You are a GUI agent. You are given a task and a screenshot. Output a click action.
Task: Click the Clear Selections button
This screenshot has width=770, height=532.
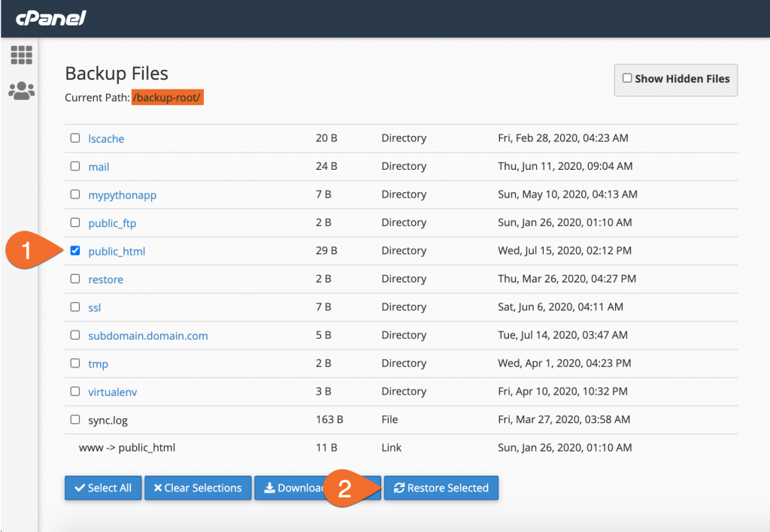coord(197,488)
